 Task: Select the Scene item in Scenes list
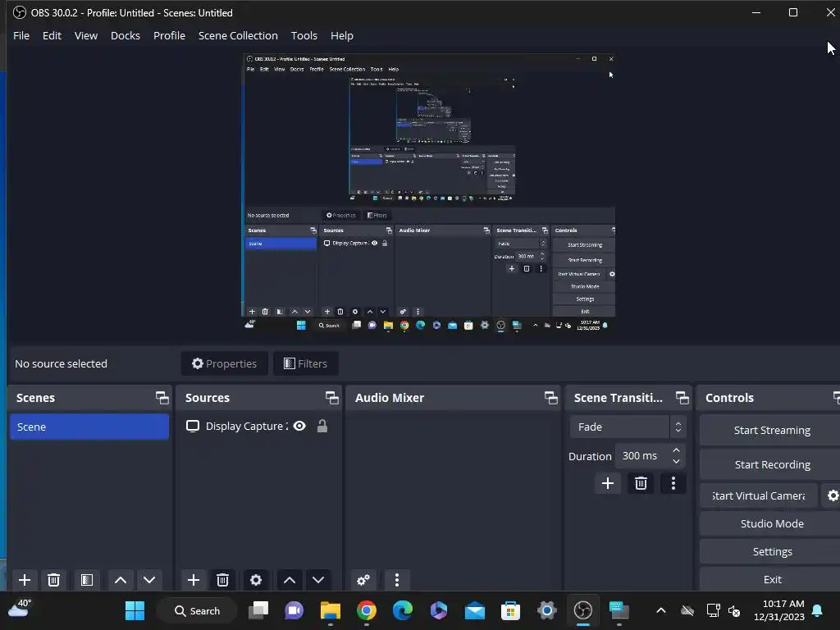[x=89, y=427]
